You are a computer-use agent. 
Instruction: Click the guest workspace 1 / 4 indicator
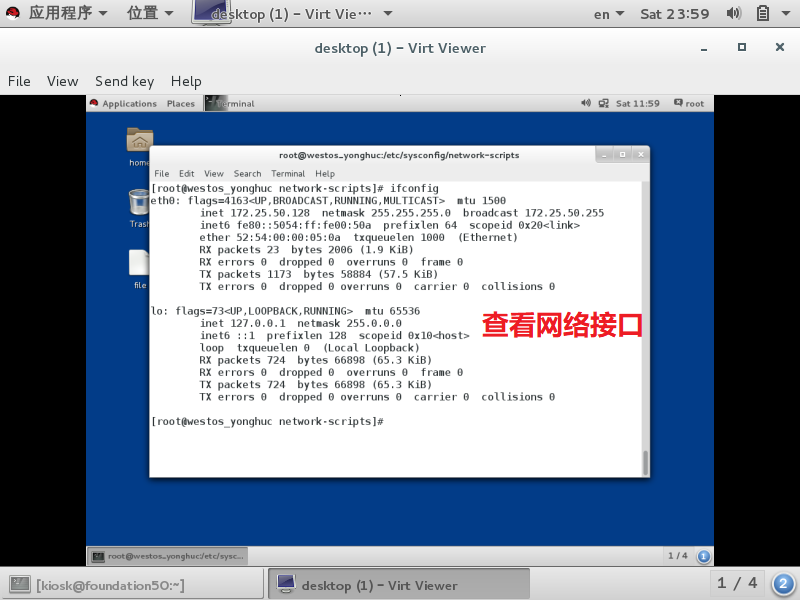[678, 556]
